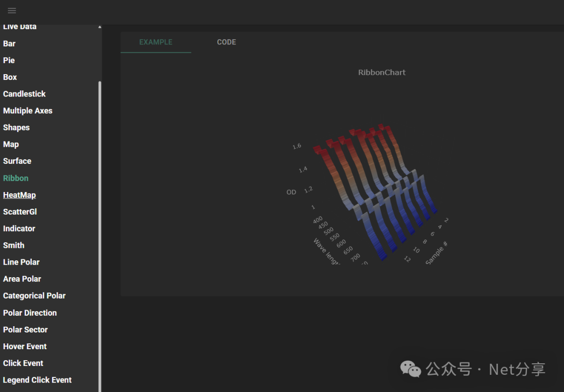564x392 pixels.
Task: Open the Categorical Polar example
Action: click(x=34, y=295)
